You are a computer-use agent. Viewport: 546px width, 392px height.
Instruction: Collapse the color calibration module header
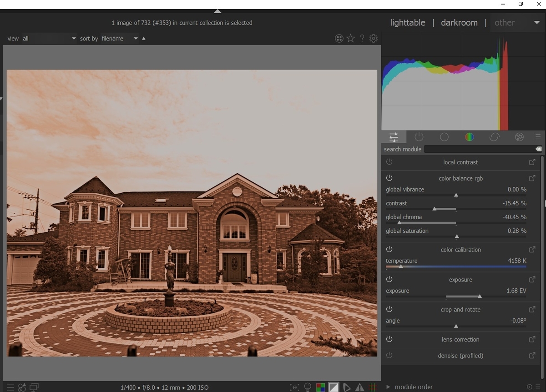click(460, 250)
